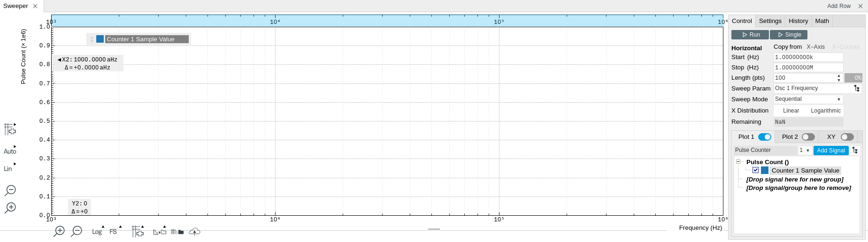Uncheck Counter 1 Sample Value checkbox
This screenshot has height=242, width=868.
(755, 170)
